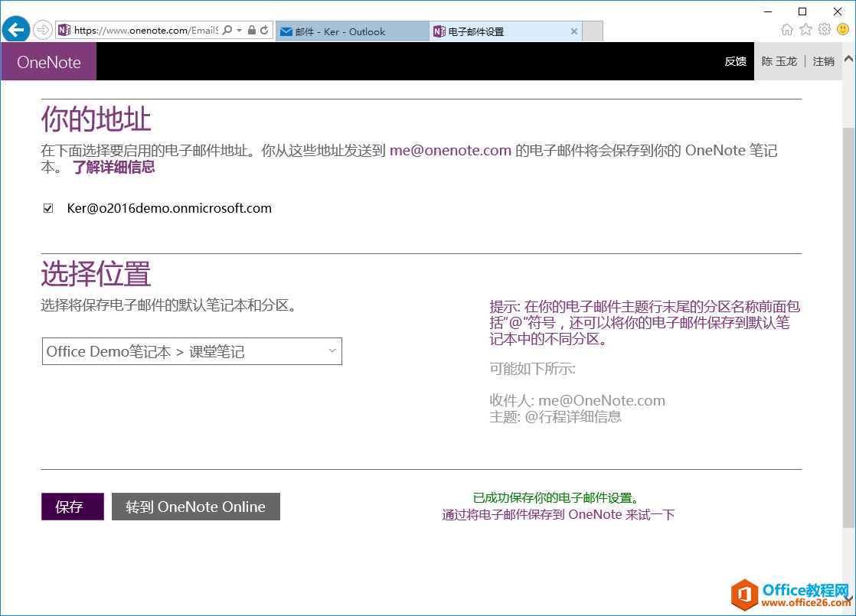Click the 注销 sign-out link
856x616 pixels.
point(824,61)
